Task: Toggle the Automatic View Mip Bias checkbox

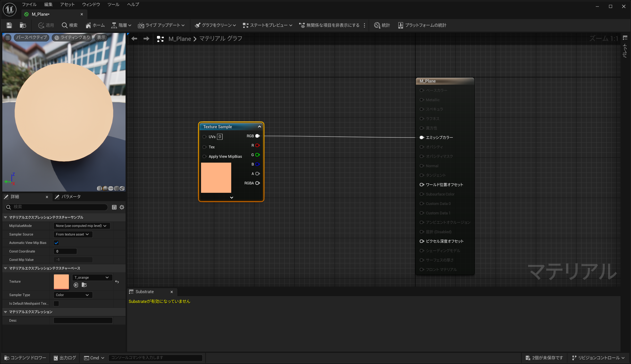Action: click(56, 243)
